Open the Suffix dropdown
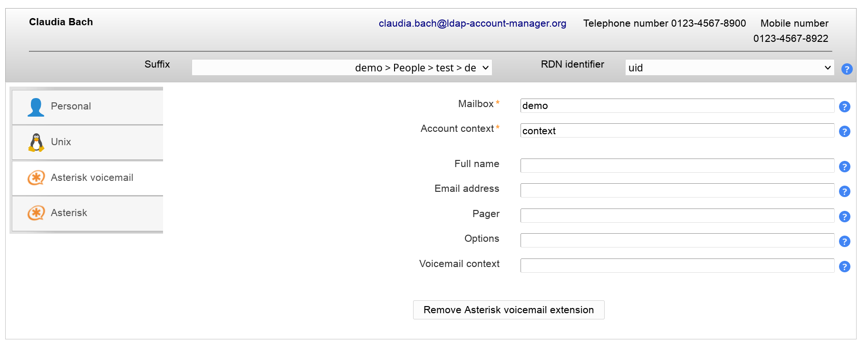 pyautogui.click(x=342, y=68)
